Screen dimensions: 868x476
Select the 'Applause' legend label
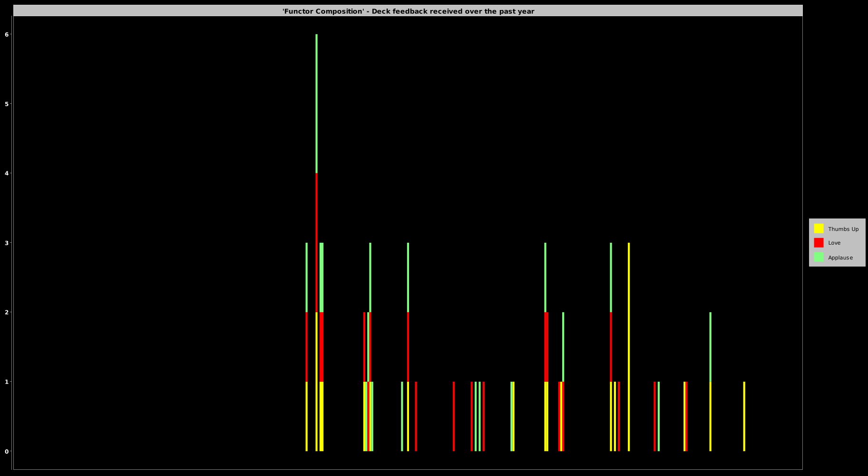click(x=840, y=258)
